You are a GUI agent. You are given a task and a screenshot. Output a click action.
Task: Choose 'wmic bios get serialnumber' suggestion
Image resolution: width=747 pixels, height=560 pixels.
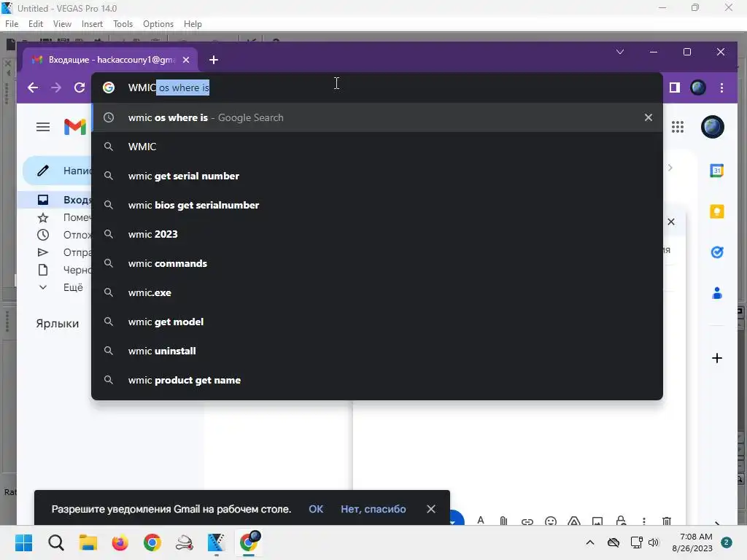click(377, 205)
